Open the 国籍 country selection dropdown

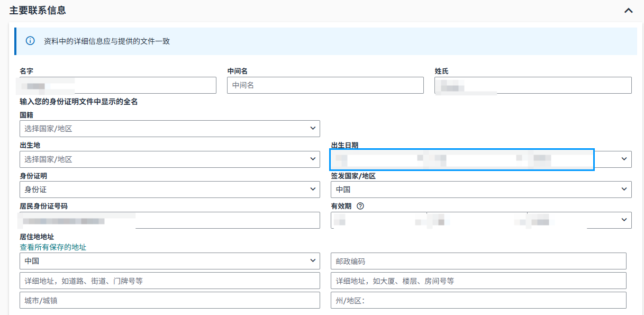coord(170,129)
